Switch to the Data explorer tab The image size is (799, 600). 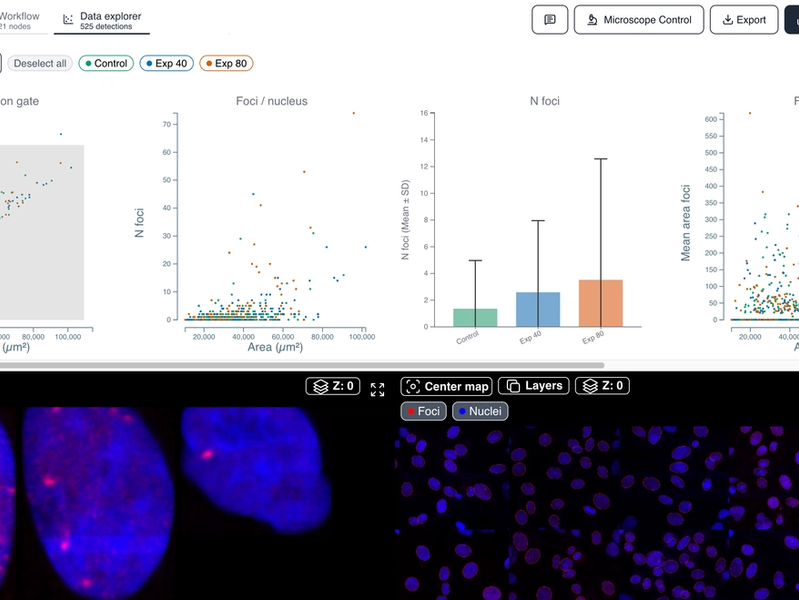click(102, 20)
